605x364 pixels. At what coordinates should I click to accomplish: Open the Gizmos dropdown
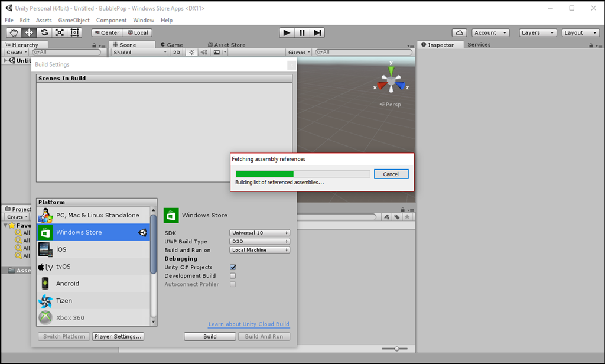pyautogui.click(x=299, y=52)
